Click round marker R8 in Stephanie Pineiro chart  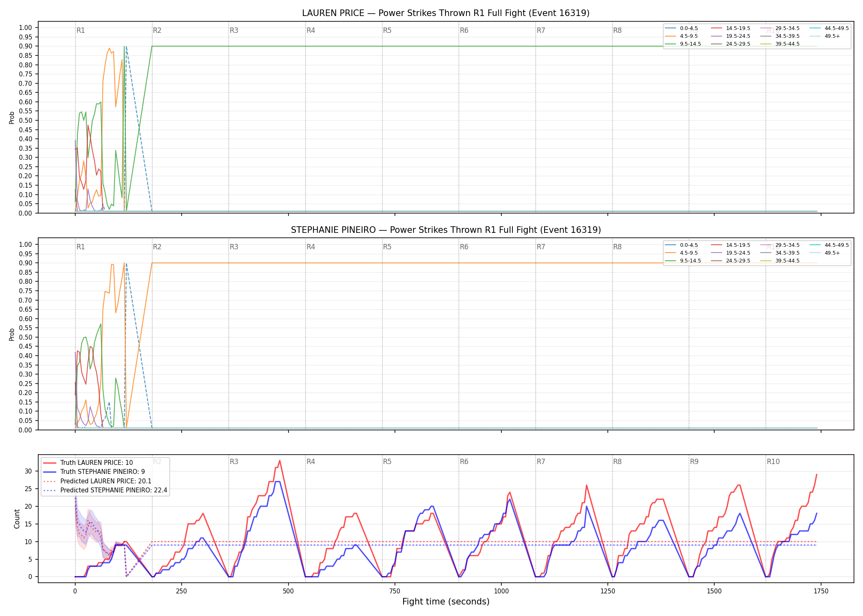[617, 247]
